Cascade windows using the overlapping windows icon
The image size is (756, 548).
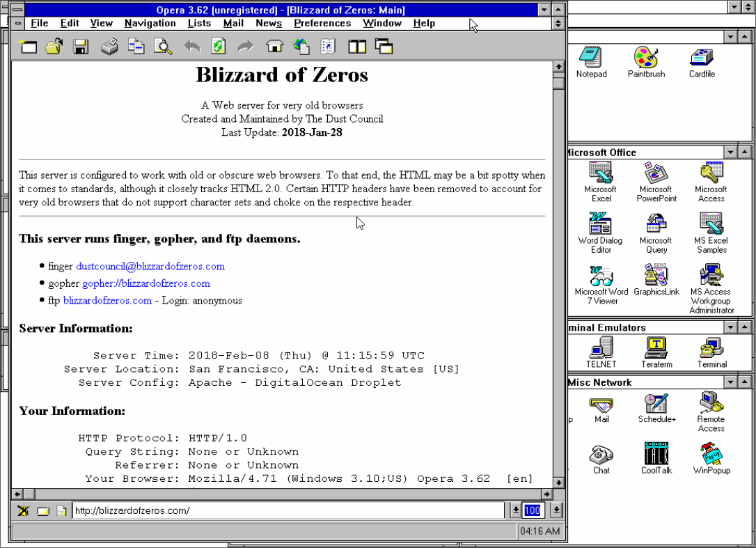(x=384, y=47)
